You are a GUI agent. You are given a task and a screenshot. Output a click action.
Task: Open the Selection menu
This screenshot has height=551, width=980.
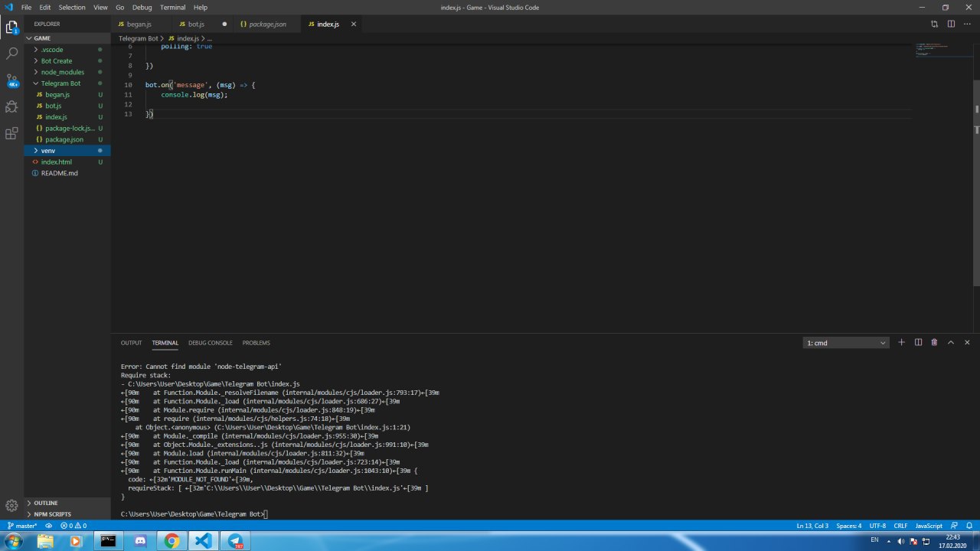(x=72, y=7)
